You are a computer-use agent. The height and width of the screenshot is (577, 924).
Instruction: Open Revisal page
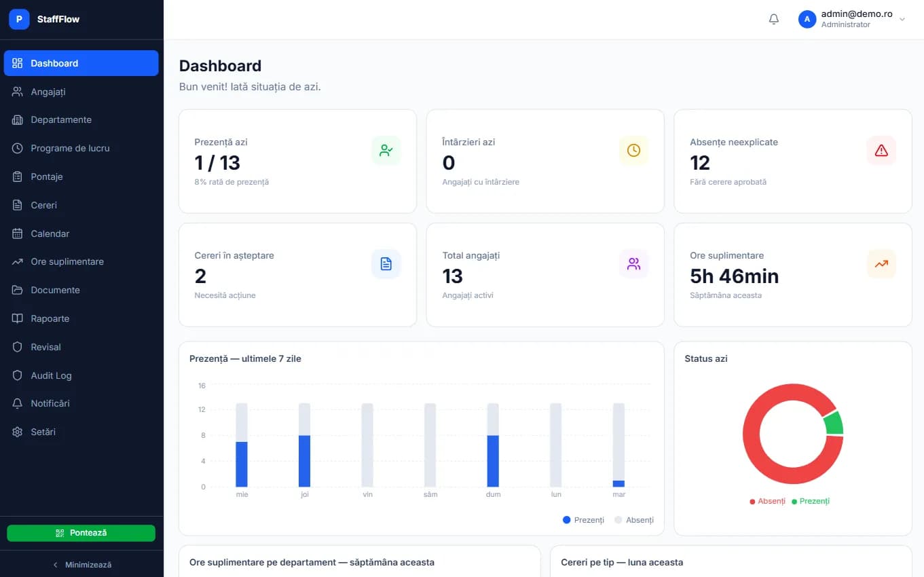pyautogui.click(x=81, y=347)
